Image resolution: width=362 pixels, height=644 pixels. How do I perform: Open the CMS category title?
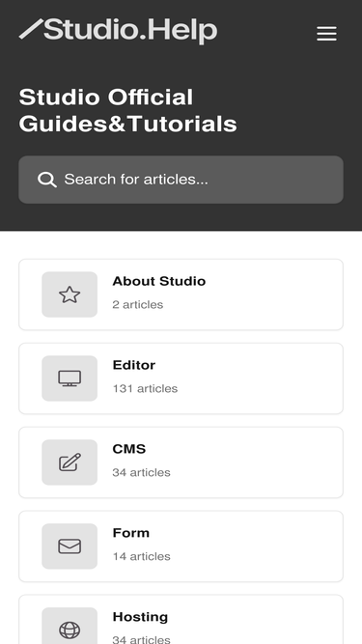129,449
